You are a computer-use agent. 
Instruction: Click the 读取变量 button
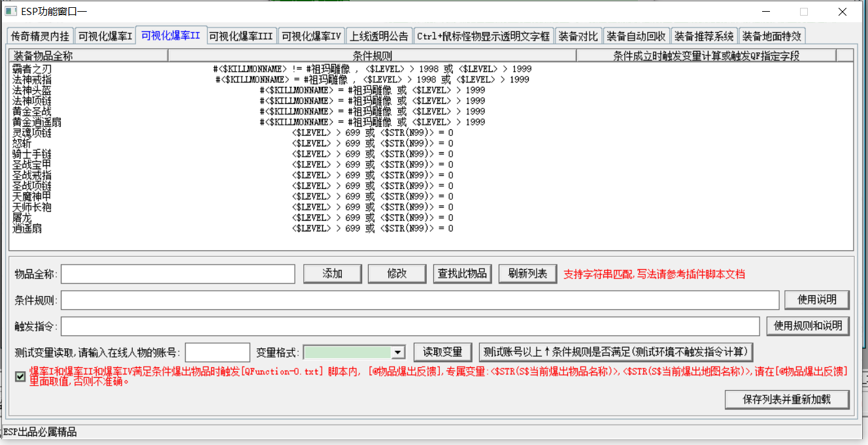click(x=442, y=352)
